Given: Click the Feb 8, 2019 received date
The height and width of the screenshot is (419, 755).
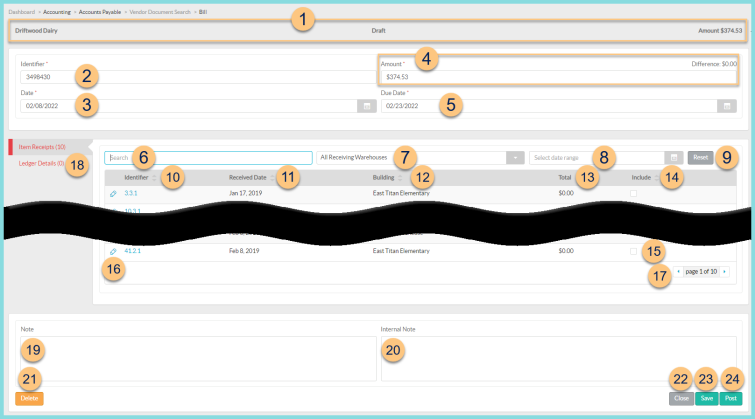Looking at the screenshot, I should tap(244, 251).
